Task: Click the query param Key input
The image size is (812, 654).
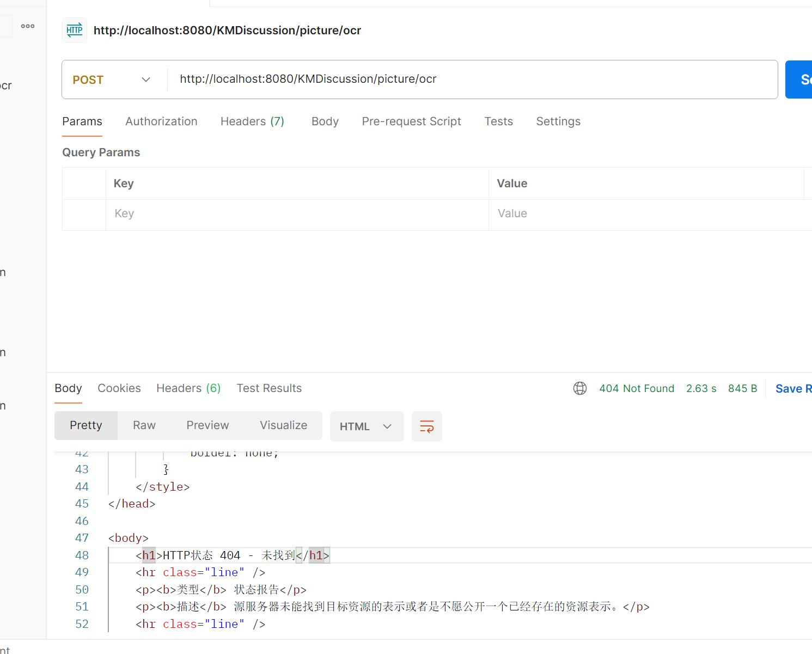Action: click(x=297, y=214)
